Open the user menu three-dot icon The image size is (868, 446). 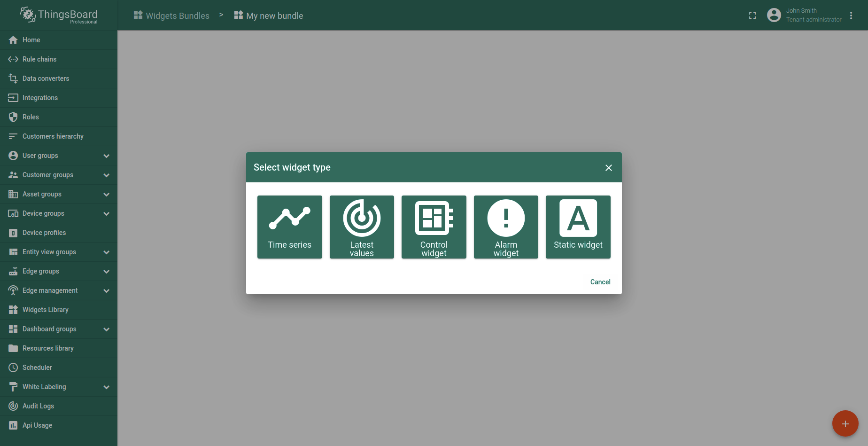(851, 16)
